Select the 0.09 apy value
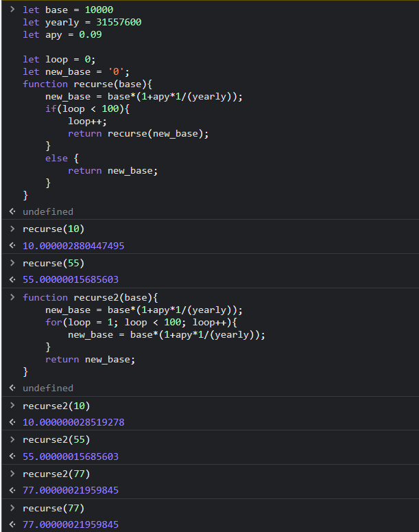Viewport: 419px width, 532px height. coord(90,34)
